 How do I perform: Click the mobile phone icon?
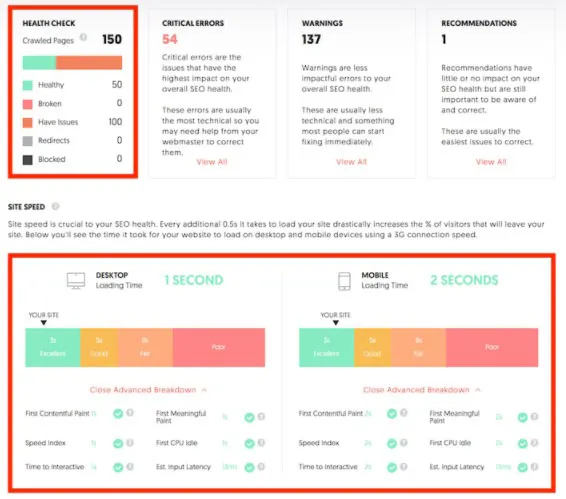pyautogui.click(x=344, y=281)
